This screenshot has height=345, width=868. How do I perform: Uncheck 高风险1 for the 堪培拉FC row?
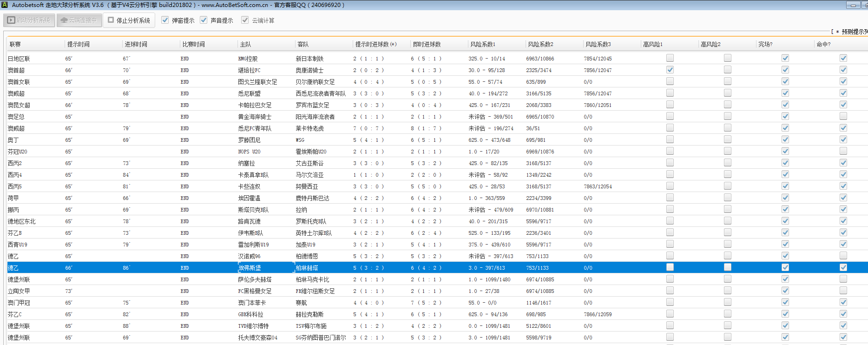(670, 70)
